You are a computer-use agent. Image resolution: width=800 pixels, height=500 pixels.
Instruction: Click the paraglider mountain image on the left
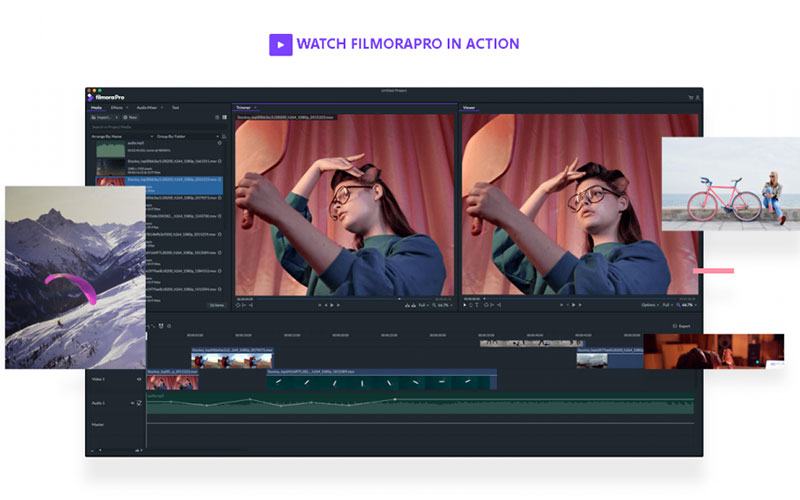pos(76,277)
